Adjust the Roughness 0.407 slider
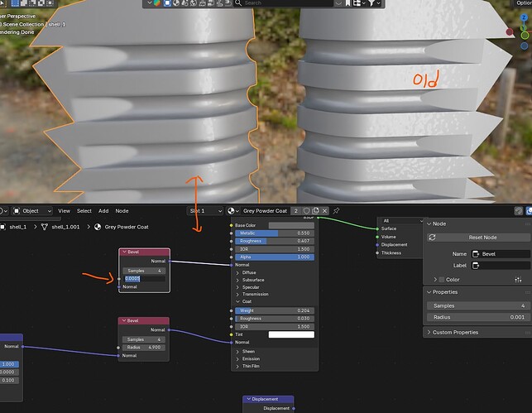Image resolution: width=532 pixels, height=413 pixels. (275, 241)
